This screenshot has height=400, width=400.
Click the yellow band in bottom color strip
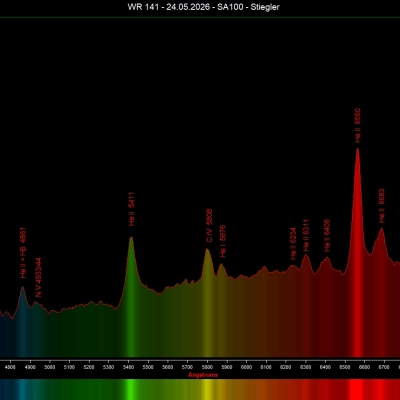[208, 389]
